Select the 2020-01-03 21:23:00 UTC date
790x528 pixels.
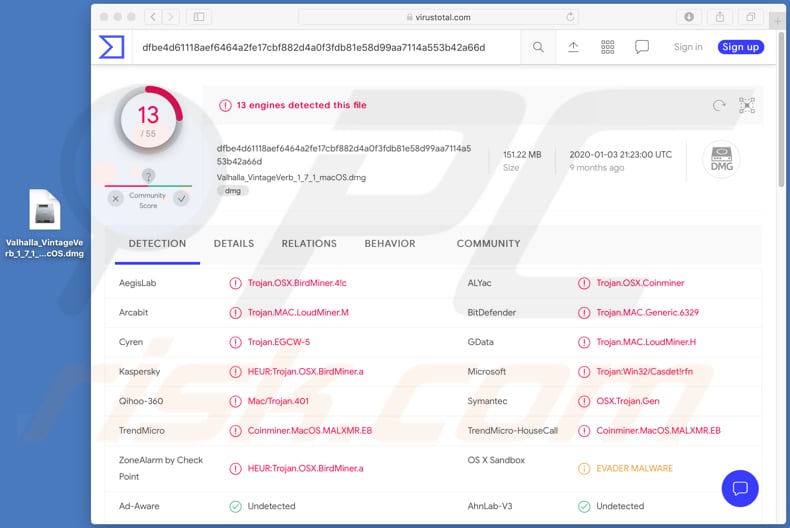pos(620,155)
